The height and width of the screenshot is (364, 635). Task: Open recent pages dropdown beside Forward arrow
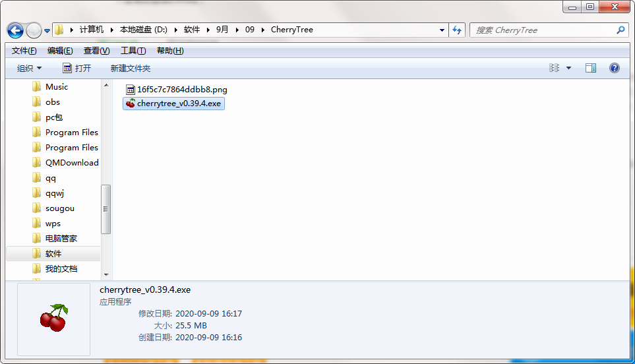point(47,31)
